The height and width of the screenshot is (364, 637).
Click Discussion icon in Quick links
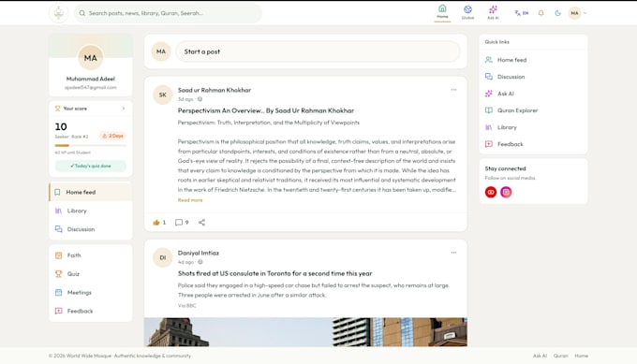click(488, 77)
